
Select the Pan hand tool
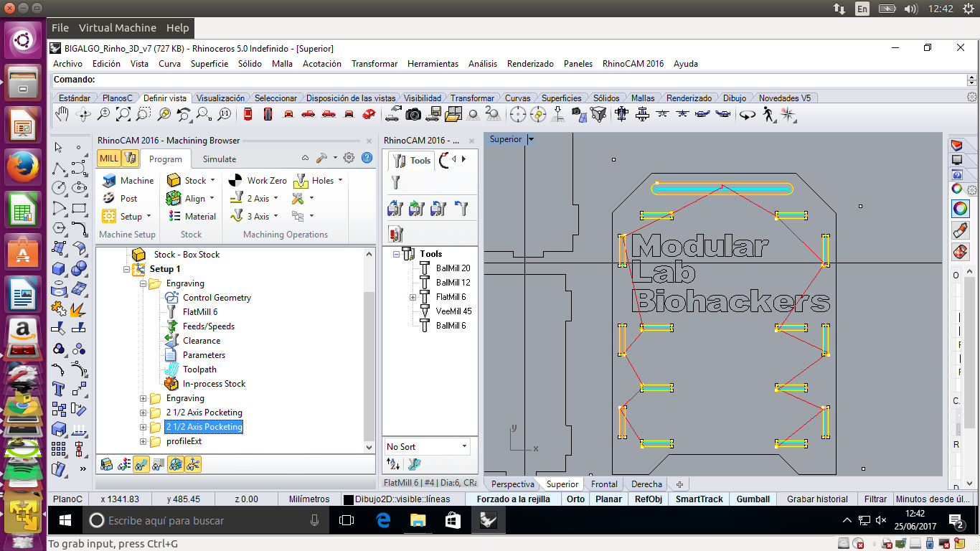[62, 114]
